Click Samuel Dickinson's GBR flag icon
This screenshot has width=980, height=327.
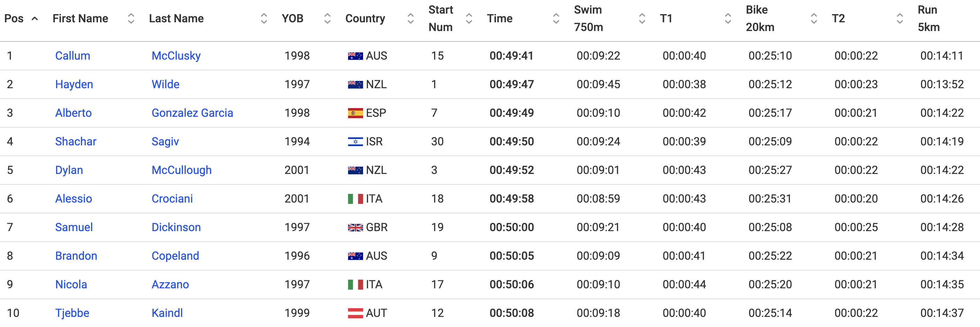[x=355, y=228]
